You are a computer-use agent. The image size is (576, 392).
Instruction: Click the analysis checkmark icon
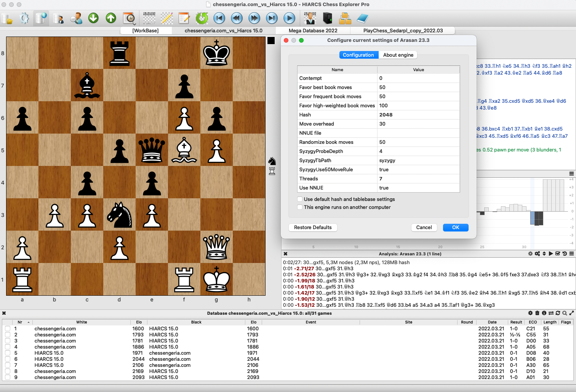(x=558, y=254)
